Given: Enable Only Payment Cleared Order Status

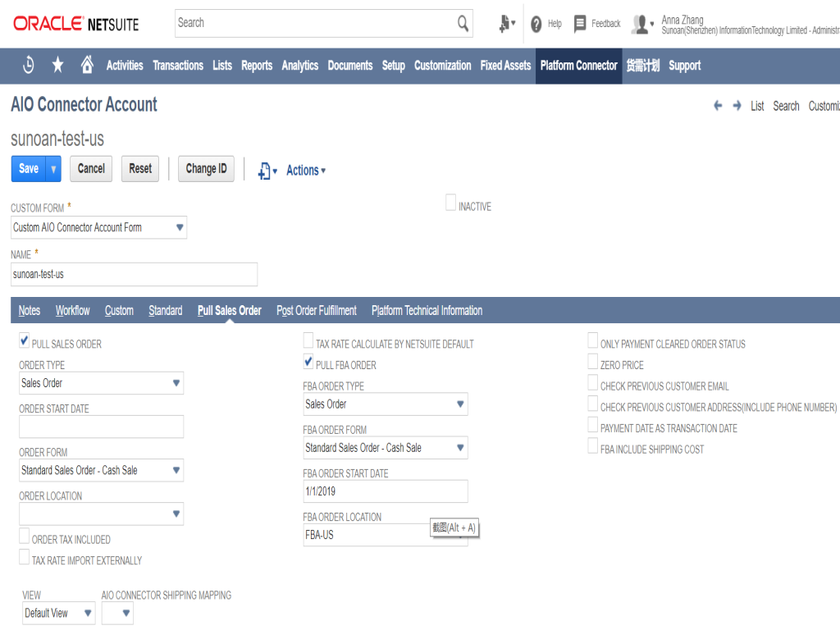Looking at the screenshot, I should click(592, 340).
